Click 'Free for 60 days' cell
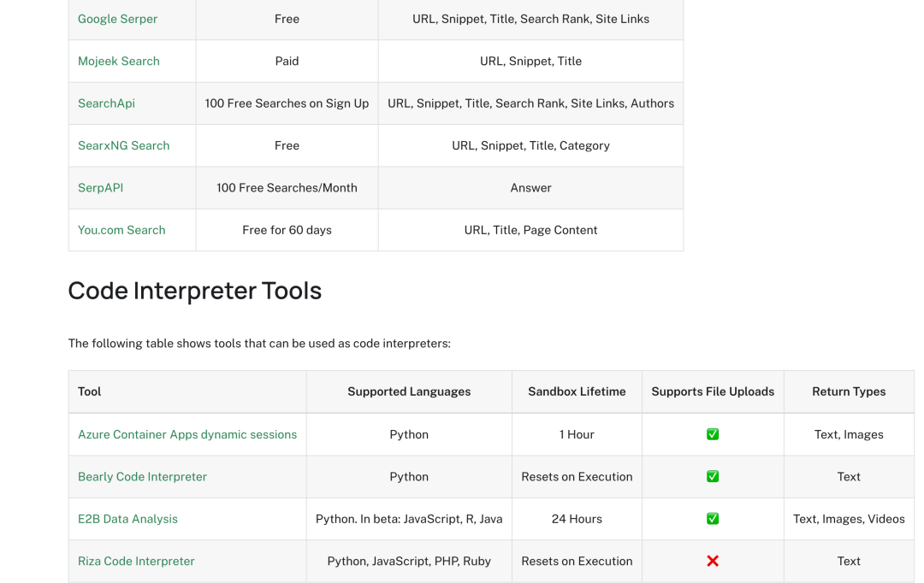This screenshot has width=924, height=583. [x=287, y=230]
